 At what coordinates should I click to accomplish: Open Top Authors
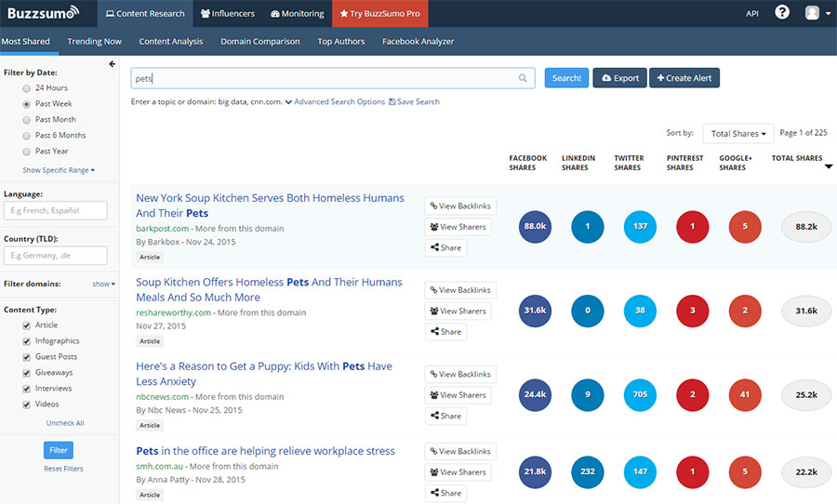(340, 41)
